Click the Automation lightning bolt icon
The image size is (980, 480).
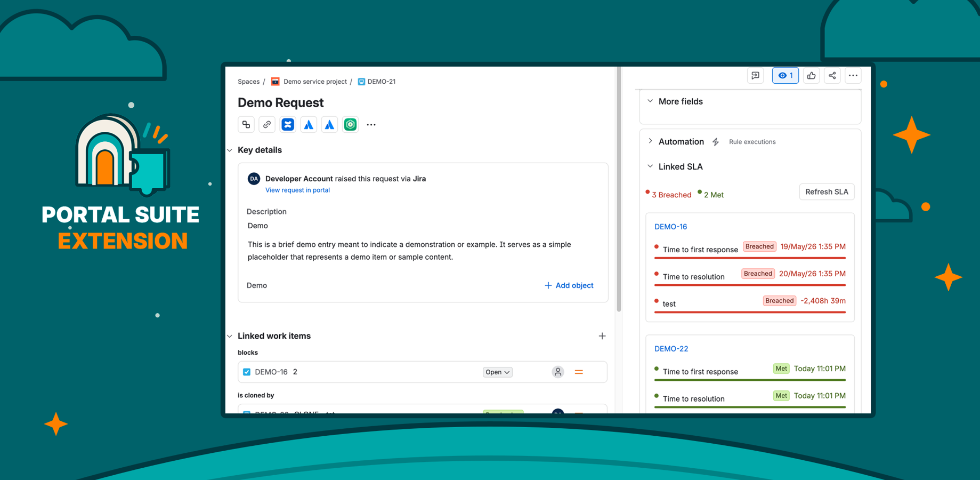[x=716, y=142]
